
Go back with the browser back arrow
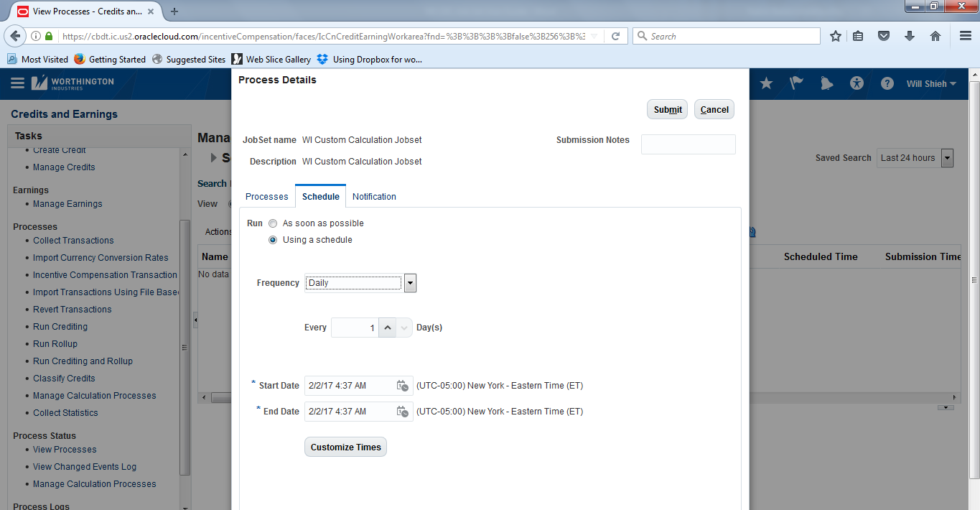point(15,36)
